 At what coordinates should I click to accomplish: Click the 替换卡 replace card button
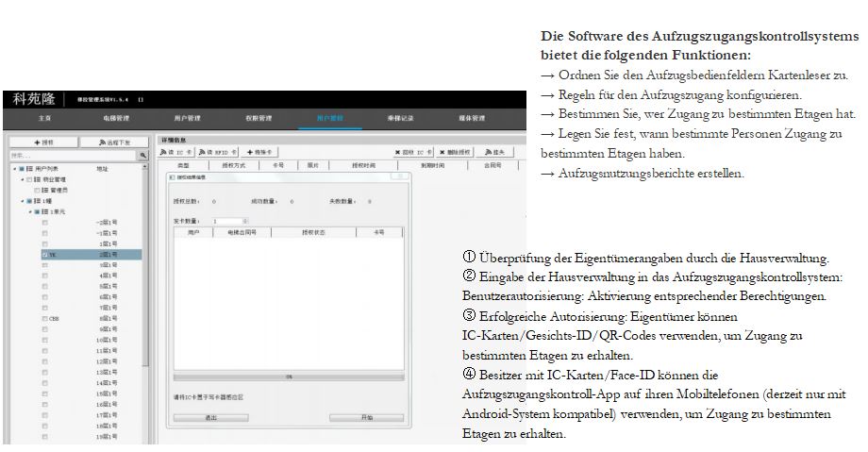(x=260, y=152)
